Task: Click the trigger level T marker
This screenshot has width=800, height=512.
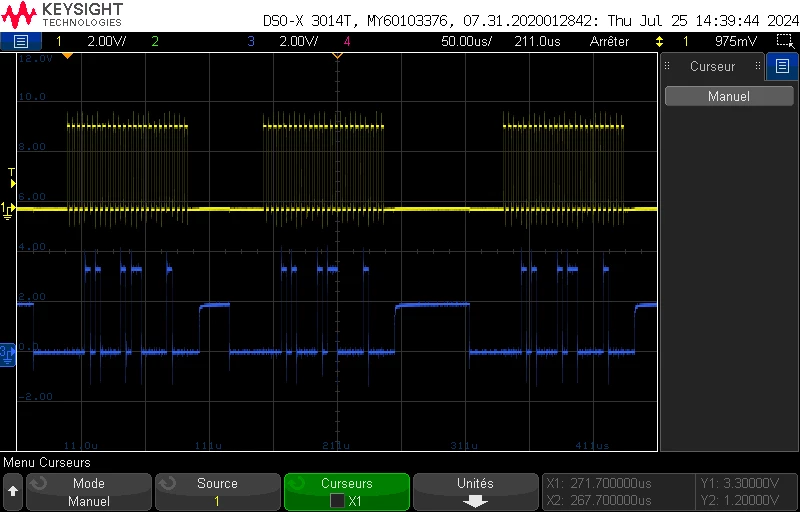Action: 12,178
